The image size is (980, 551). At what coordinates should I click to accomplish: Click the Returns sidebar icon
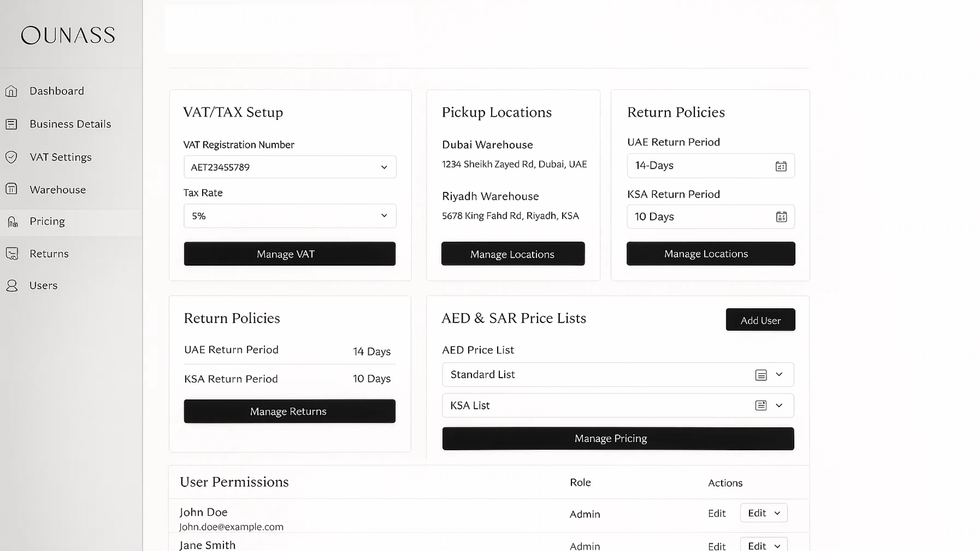point(12,254)
